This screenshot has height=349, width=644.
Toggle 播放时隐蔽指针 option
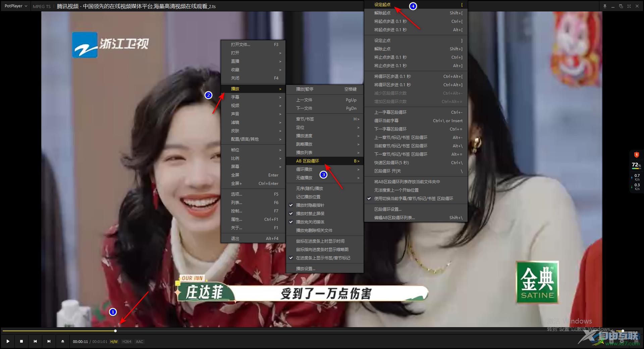325,205
